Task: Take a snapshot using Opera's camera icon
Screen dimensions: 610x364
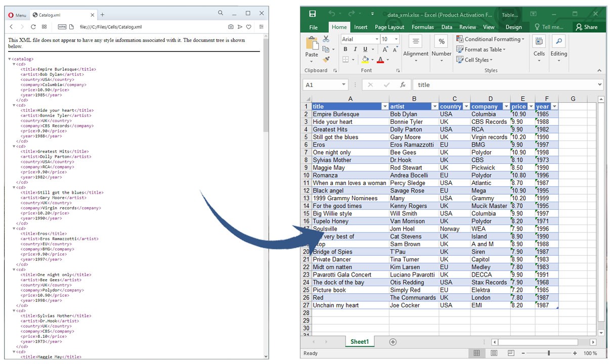Action: 230,26
